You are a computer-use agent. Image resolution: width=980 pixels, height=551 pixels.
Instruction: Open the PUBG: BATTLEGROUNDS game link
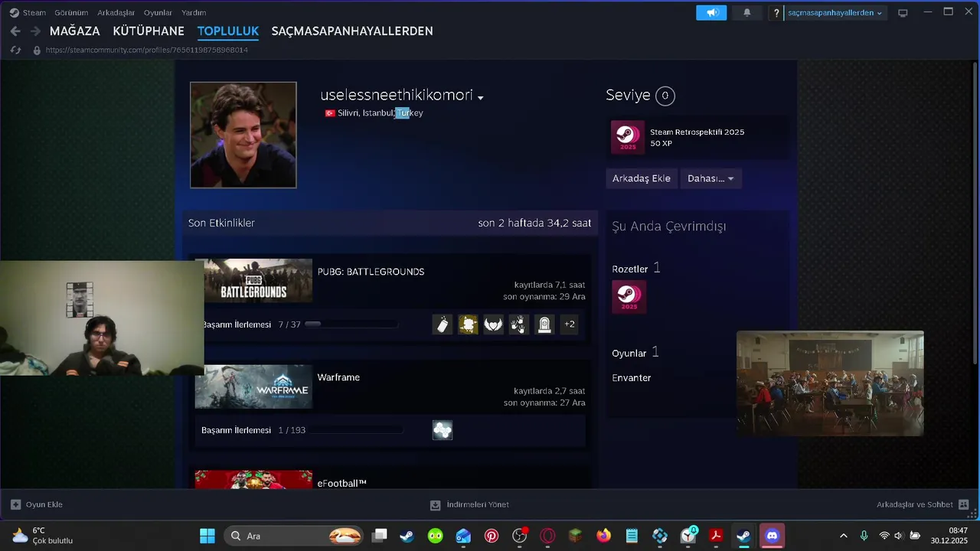[371, 272]
